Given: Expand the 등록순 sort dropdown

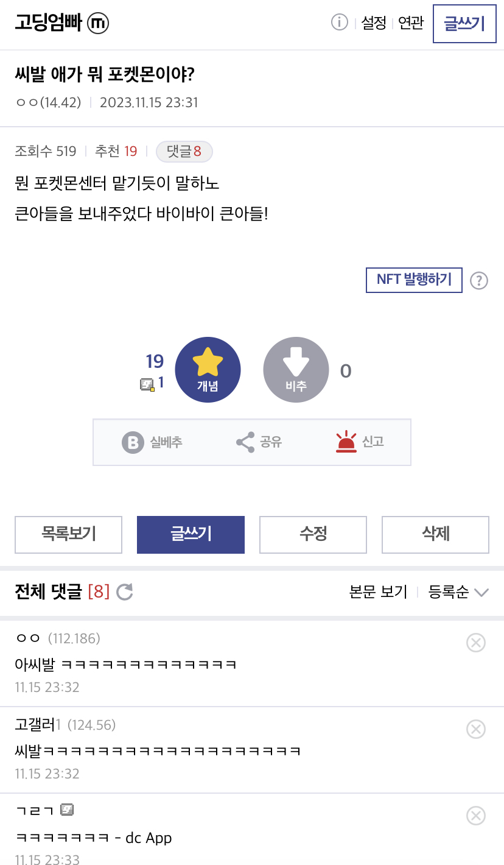Looking at the screenshot, I should [x=458, y=592].
